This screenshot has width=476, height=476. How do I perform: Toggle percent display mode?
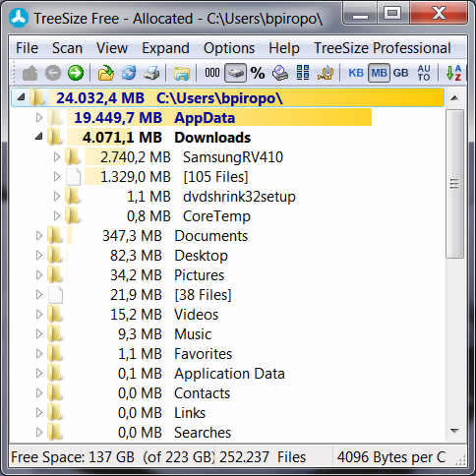tap(258, 73)
